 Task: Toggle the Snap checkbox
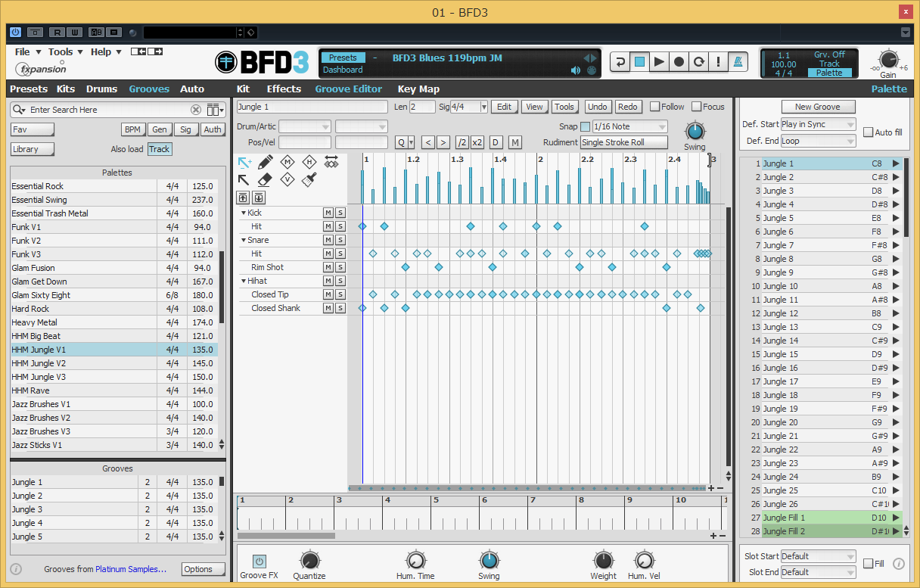585,126
